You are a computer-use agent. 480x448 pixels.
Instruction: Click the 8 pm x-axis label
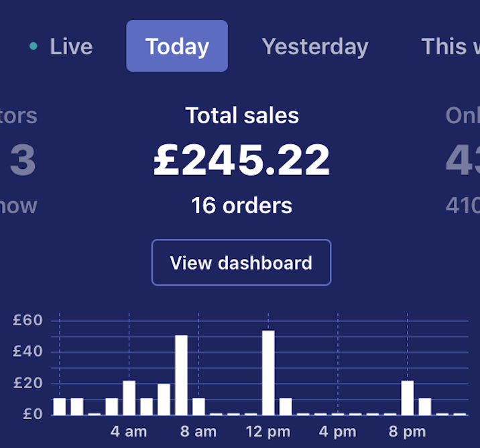pos(408,431)
